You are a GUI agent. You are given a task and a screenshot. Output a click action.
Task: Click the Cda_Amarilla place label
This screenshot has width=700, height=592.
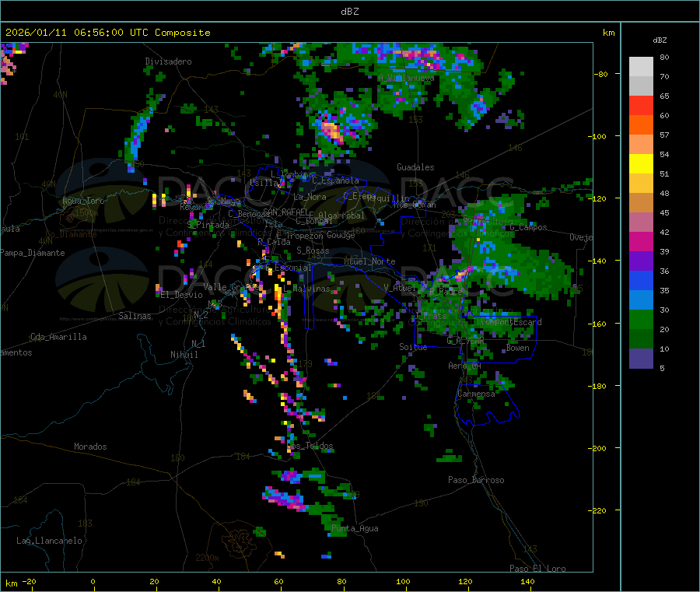[58, 337]
